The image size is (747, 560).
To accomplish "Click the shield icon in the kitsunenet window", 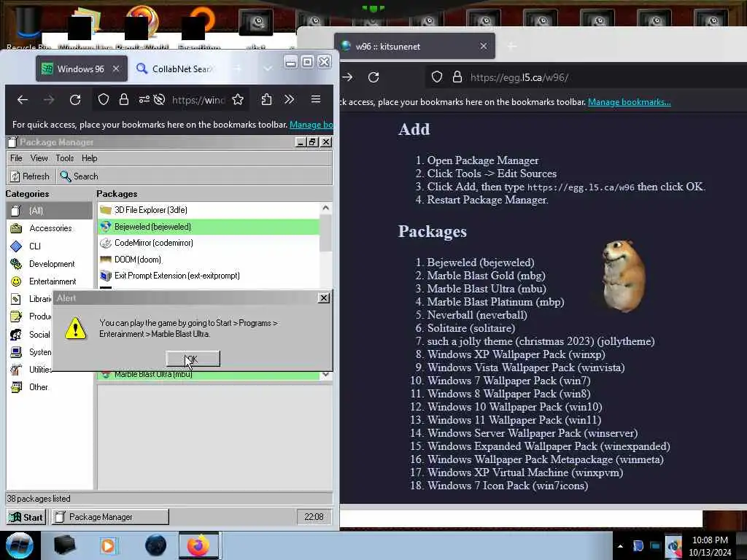I will (x=437, y=77).
